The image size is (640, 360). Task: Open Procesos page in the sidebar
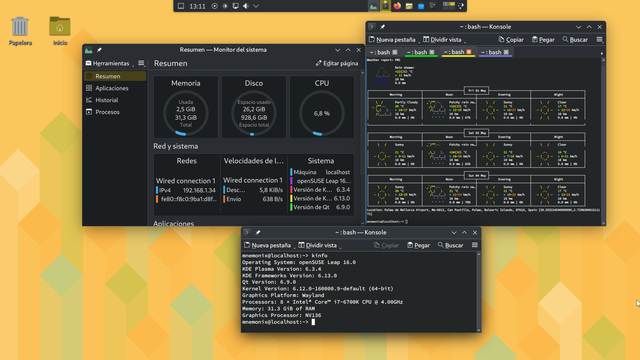pyautogui.click(x=115, y=112)
